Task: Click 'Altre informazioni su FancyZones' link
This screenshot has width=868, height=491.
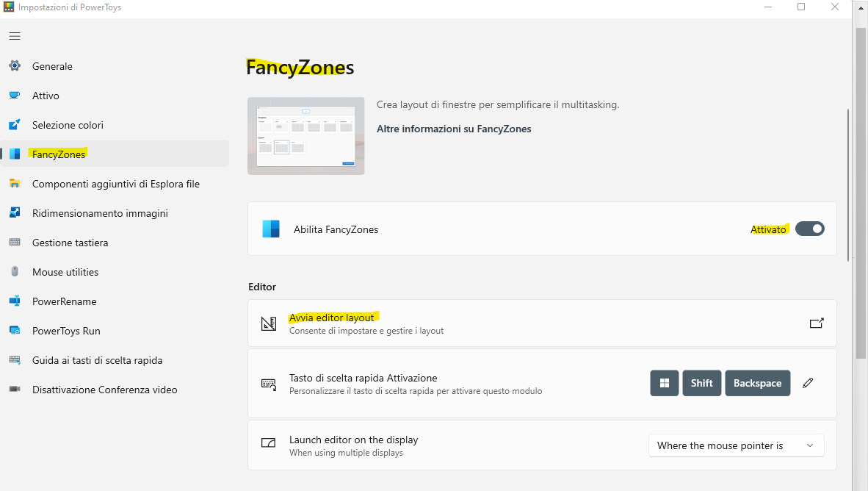Action: pos(454,129)
